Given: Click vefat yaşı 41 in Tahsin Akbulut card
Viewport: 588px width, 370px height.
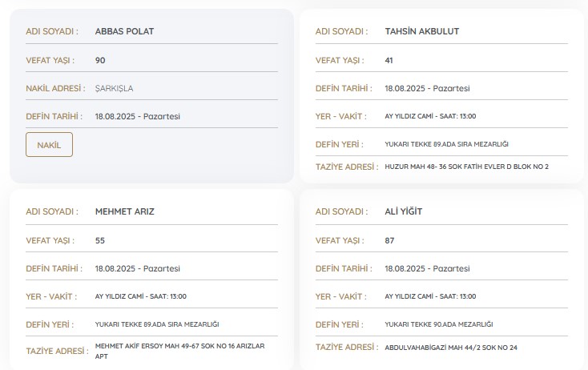Looking at the screenshot, I should [x=389, y=60].
